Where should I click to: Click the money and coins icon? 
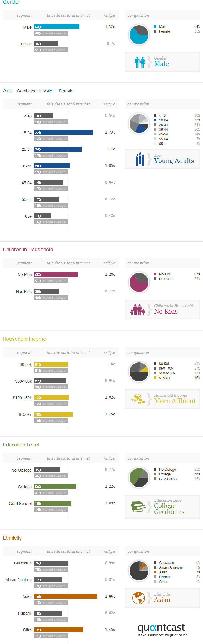tap(138, 399)
